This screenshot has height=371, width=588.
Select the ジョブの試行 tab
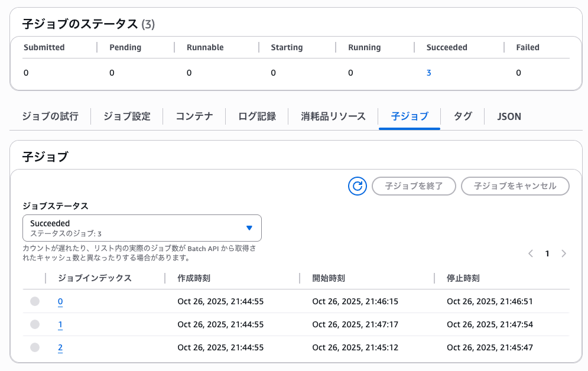(x=50, y=116)
